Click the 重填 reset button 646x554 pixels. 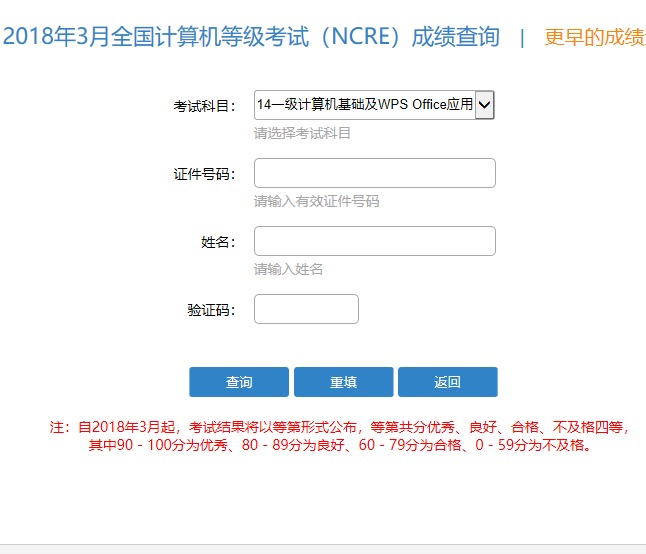click(343, 382)
